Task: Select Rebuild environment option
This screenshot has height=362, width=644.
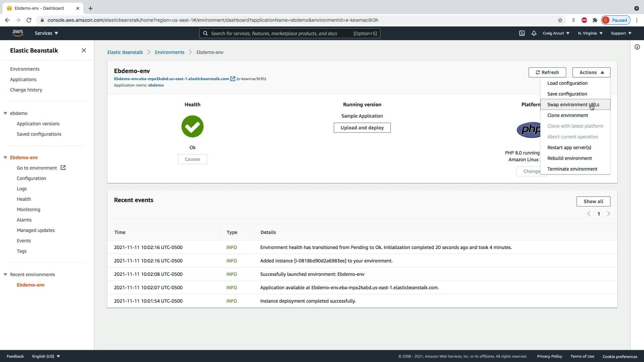Action: [569, 158]
